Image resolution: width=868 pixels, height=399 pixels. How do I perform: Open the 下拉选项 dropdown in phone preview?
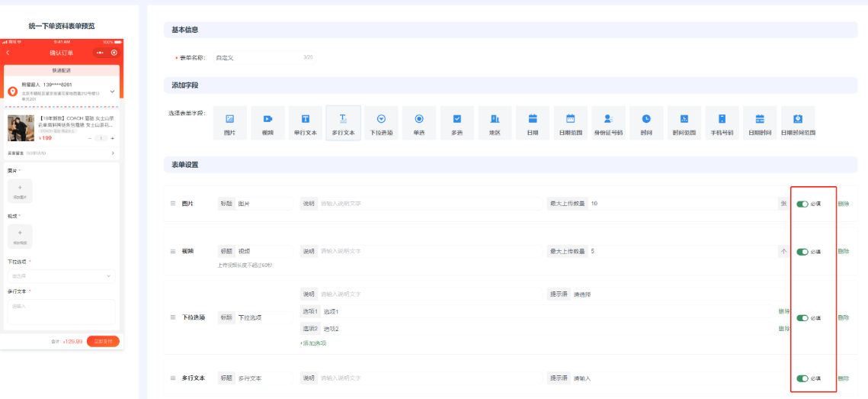[x=62, y=276]
